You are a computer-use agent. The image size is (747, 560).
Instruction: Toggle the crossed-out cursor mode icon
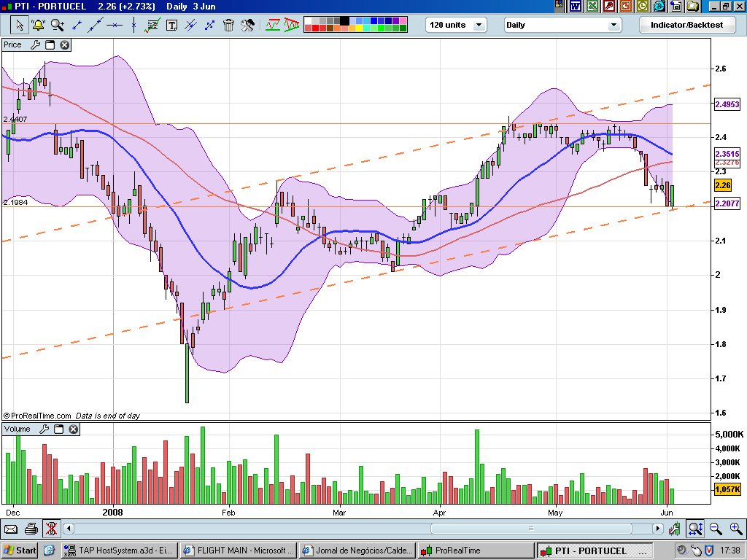(x=51, y=529)
